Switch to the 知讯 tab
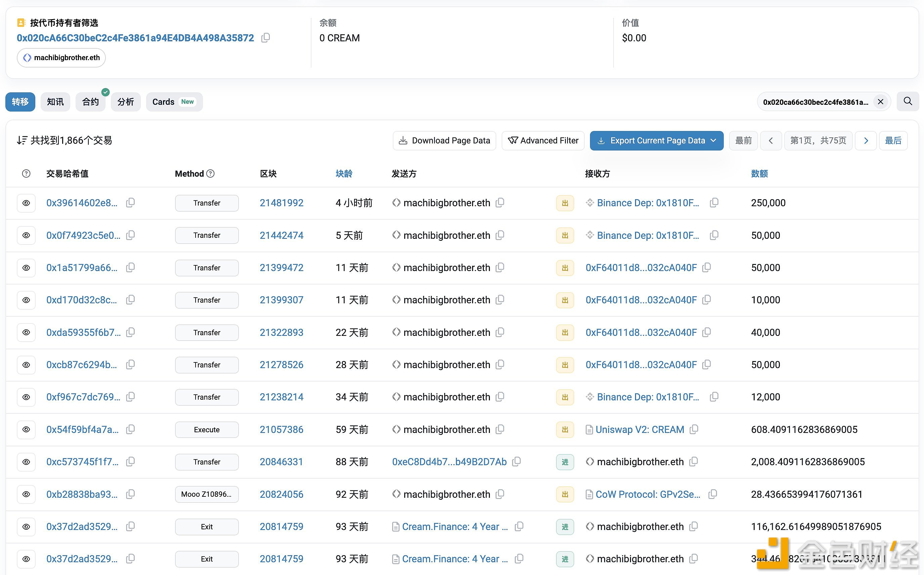The image size is (924, 575). [x=55, y=102]
